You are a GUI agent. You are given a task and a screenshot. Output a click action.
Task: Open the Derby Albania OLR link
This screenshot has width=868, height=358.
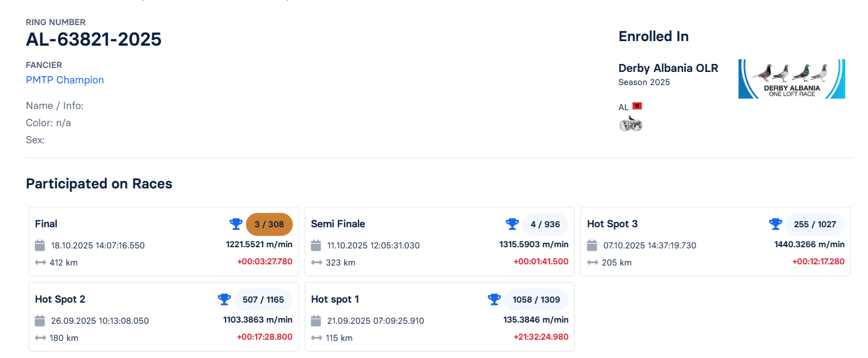coord(668,68)
